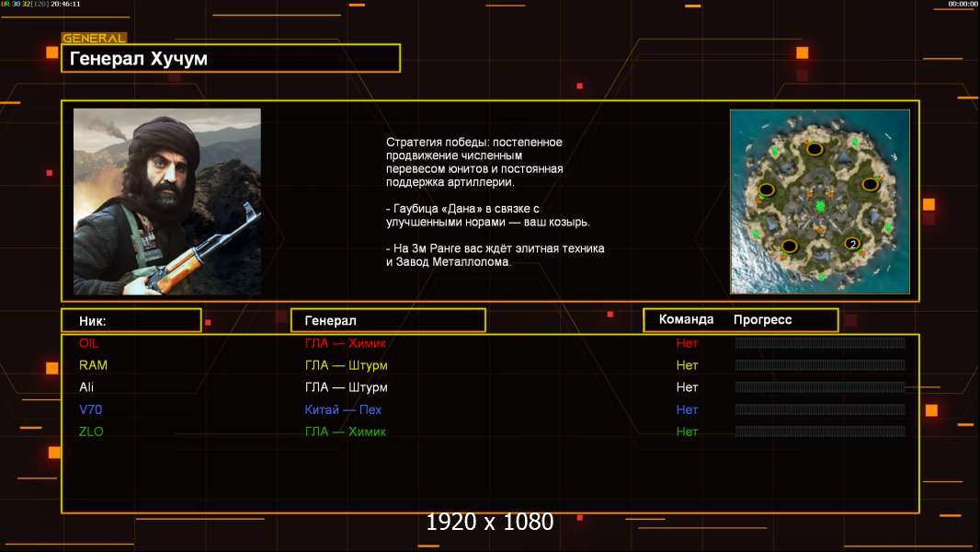This screenshot has height=552, width=980.
Task: Select start position 2 on map
Action: (x=852, y=244)
